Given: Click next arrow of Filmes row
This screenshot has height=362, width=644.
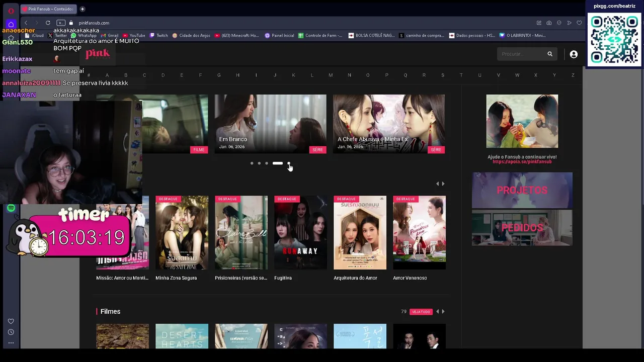Looking at the screenshot, I should [x=443, y=312].
